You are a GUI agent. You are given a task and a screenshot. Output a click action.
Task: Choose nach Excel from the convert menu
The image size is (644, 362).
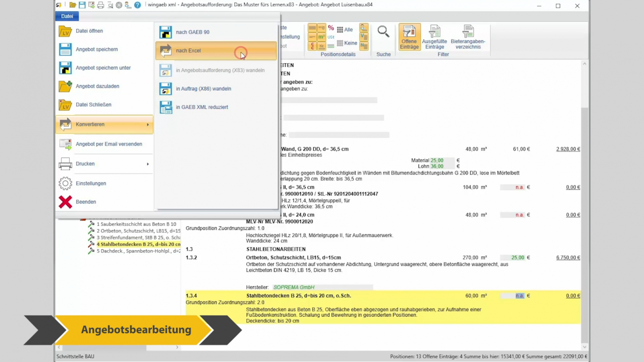(x=188, y=50)
